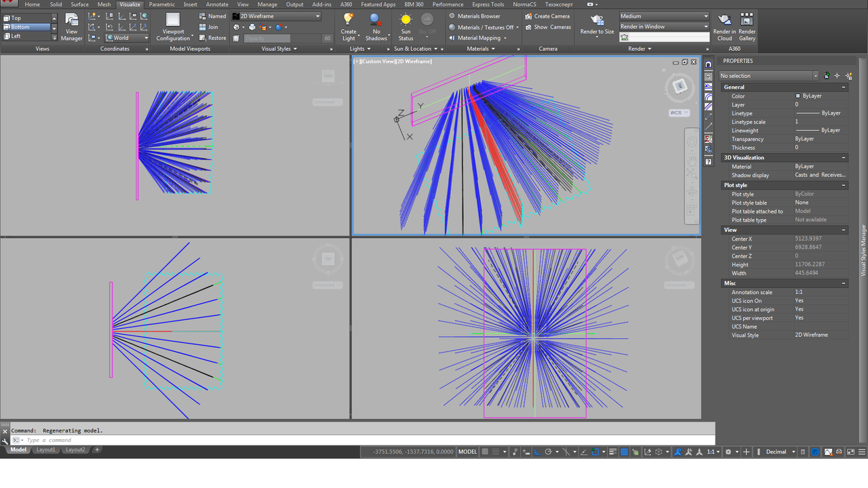Screen dimensions: 868x488
Task: Add a new layout with plus button
Action: point(97,449)
